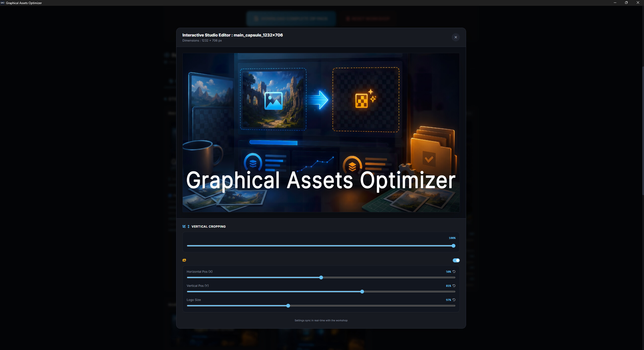Minimize the Graphical Assets Optimizer window
Image resolution: width=644 pixels, height=350 pixels.
615,3
